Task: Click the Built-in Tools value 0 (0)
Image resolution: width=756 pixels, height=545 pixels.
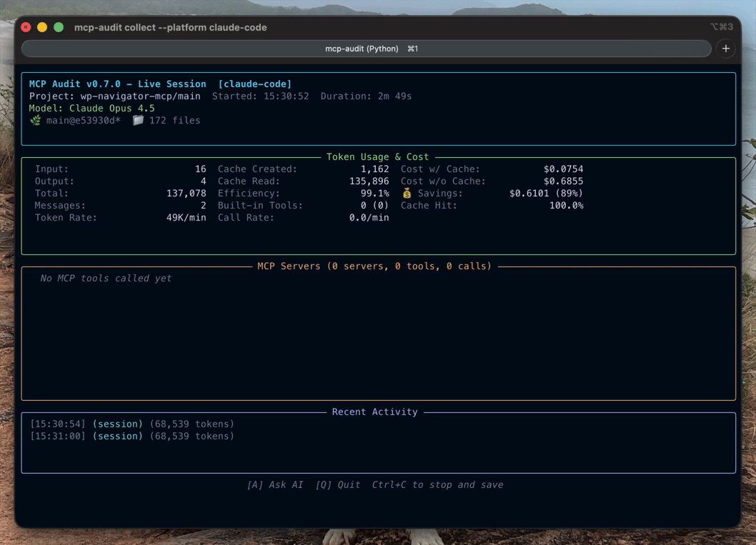Action: pos(374,205)
